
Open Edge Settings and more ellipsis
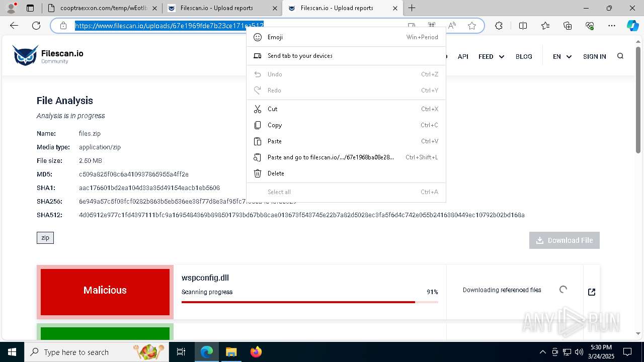click(x=612, y=26)
